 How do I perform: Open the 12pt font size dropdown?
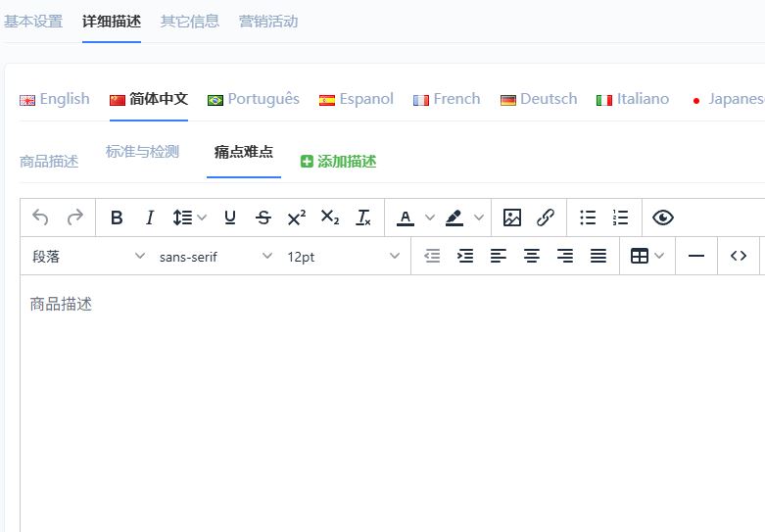[x=343, y=257]
